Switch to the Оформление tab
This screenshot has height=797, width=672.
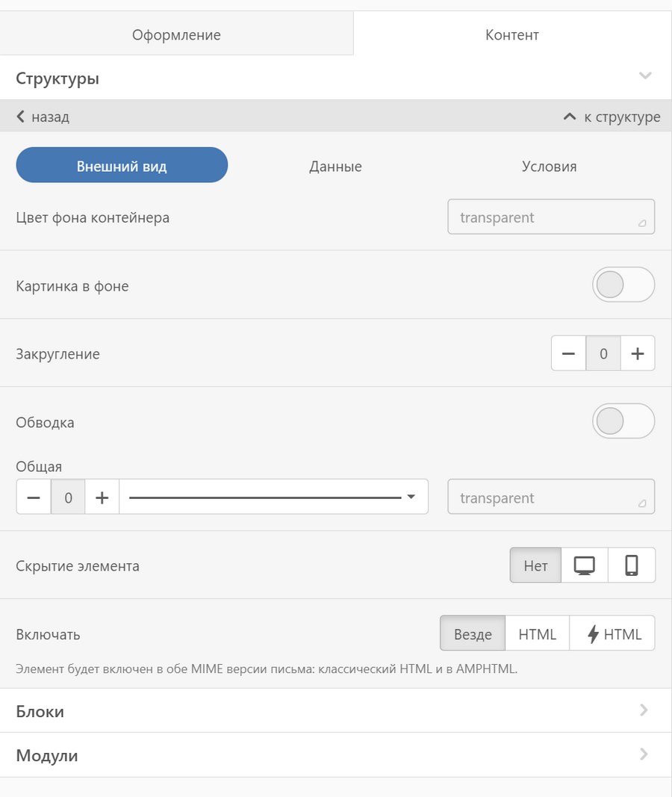tap(176, 34)
